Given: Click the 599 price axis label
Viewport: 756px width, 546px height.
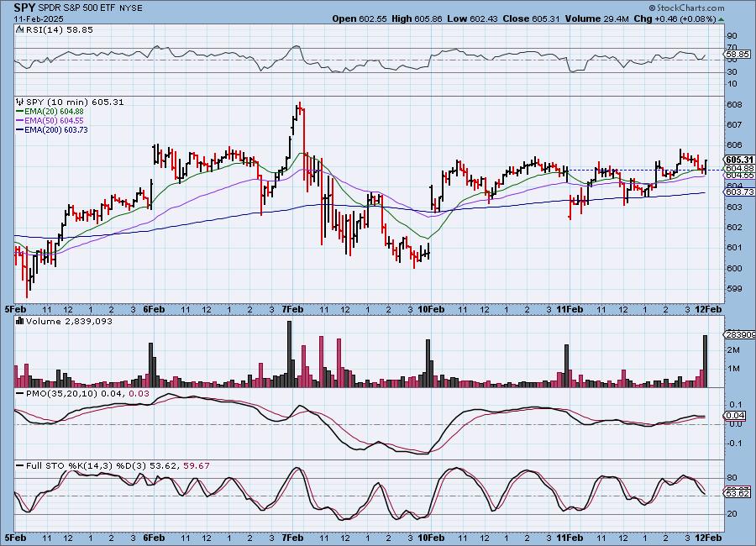Looking at the screenshot, I should click(x=734, y=288).
